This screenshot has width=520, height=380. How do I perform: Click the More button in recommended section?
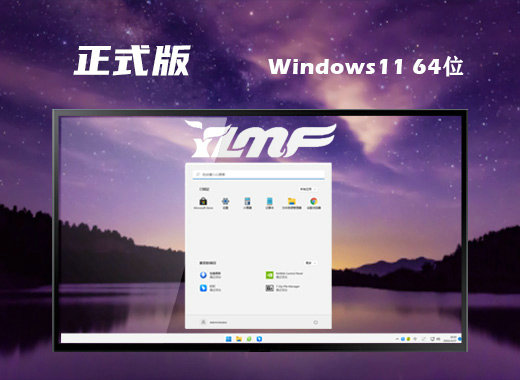(x=310, y=263)
